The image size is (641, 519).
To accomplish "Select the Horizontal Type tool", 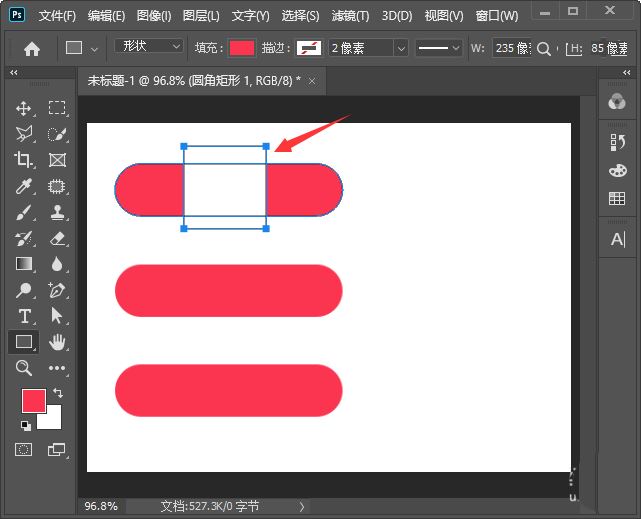I will [24, 316].
